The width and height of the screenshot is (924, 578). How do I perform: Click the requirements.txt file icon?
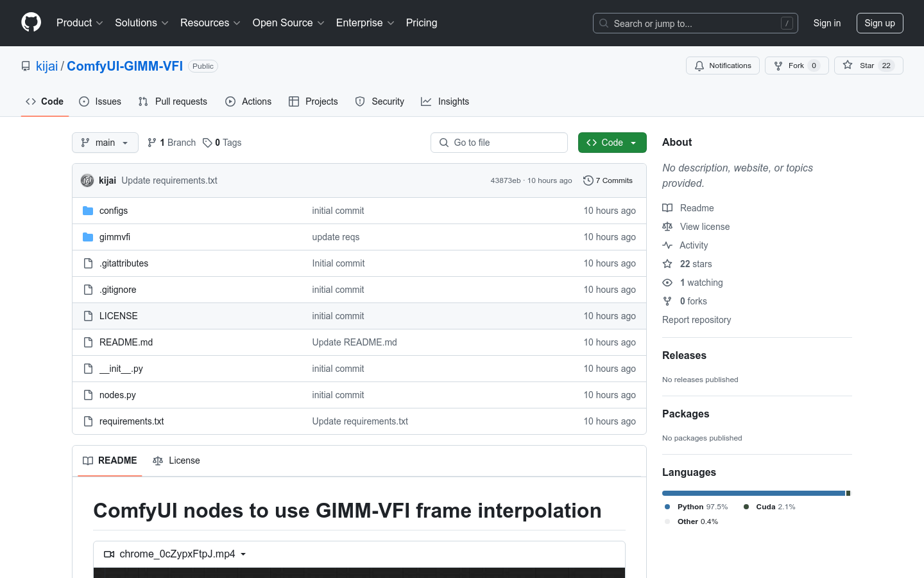88,421
